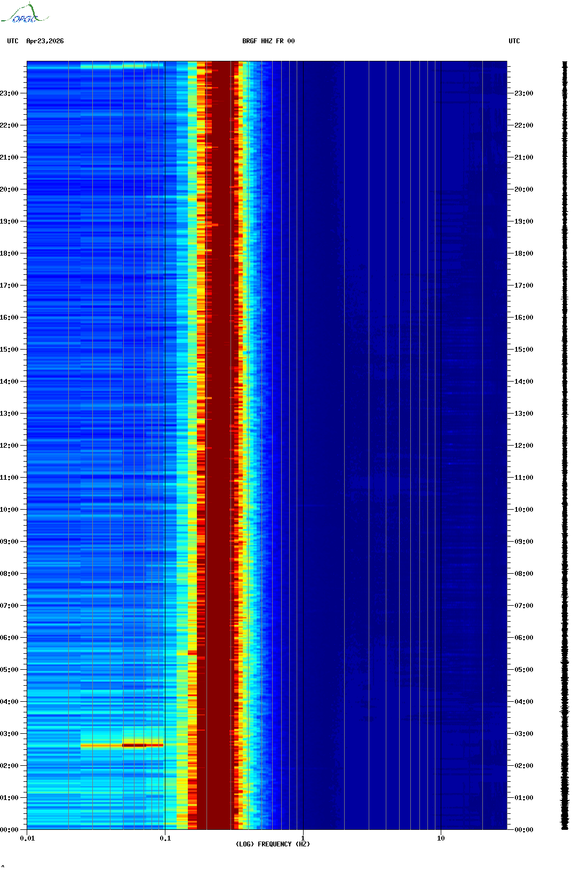Click 13:00 on the right time axis
Viewport: 588px width, 872px height.
point(524,414)
